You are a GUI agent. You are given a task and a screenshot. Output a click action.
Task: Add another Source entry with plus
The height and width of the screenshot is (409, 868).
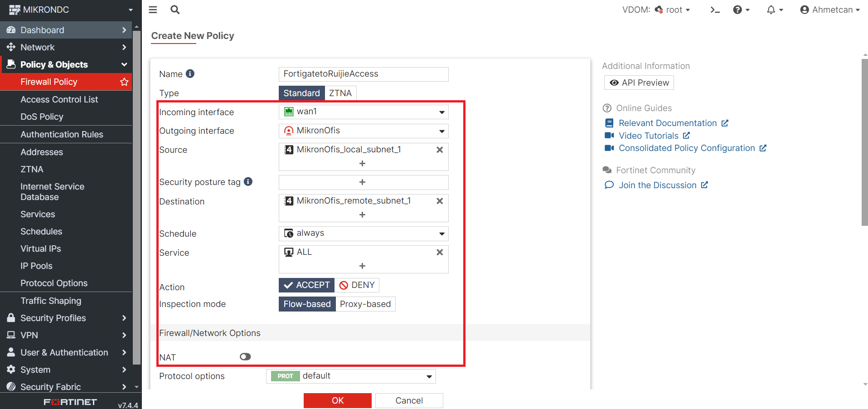(362, 163)
